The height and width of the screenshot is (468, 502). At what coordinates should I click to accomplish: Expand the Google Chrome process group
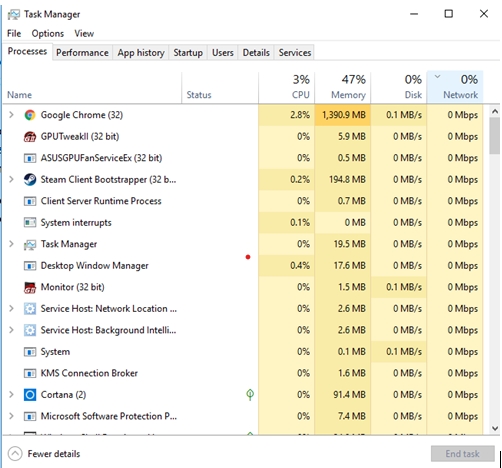[11, 115]
